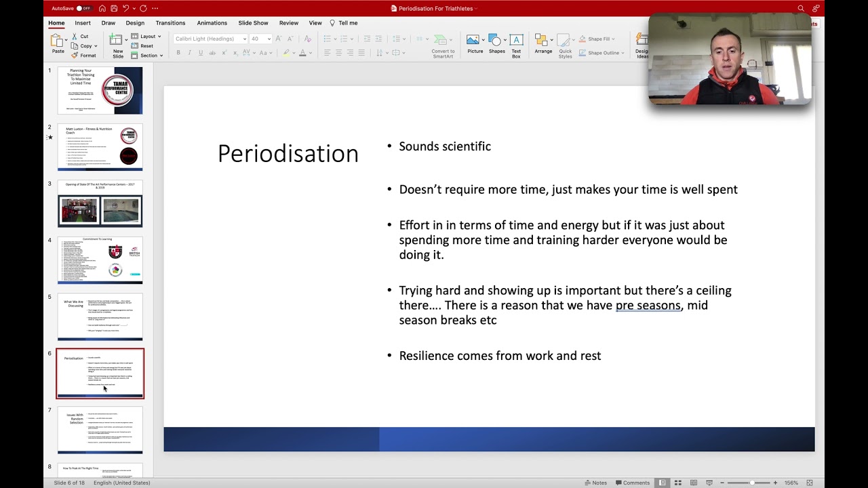Click the Periodisation slide title

(x=288, y=154)
